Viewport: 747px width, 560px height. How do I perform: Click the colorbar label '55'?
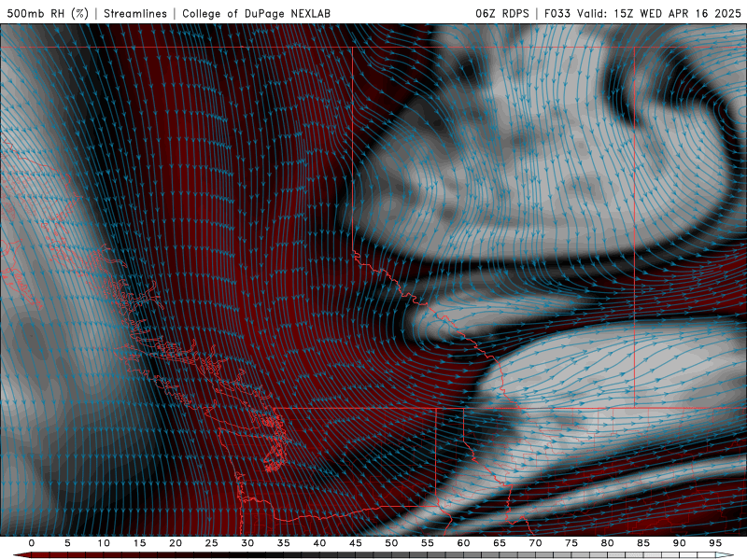pos(428,543)
